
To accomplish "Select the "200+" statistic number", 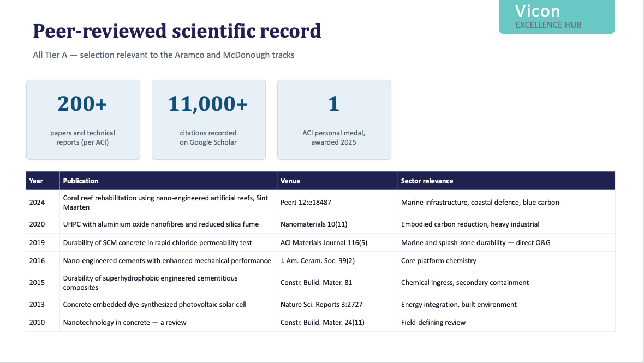I will pos(82,104).
